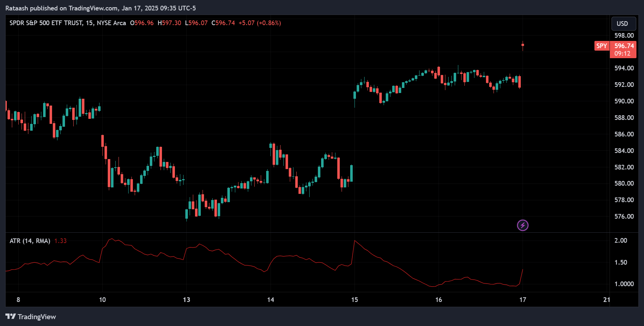Image resolution: width=644 pixels, height=326 pixels.
Task: Click the close value C596.74
Action: [x=223, y=23]
